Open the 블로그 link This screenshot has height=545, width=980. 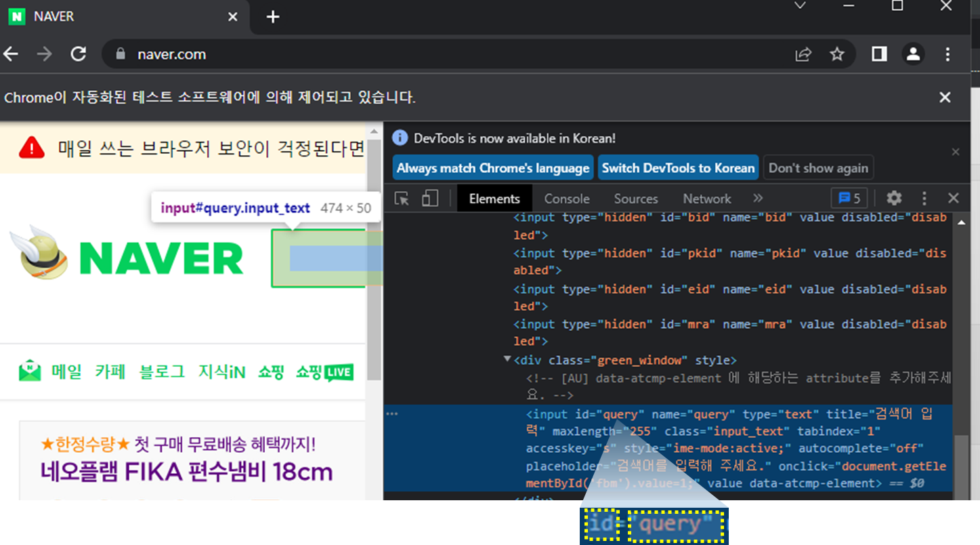(x=162, y=371)
